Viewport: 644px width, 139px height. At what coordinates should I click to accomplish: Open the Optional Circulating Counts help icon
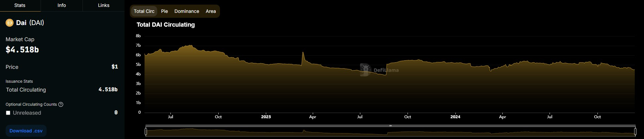pyautogui.click(x=61, y=104)
